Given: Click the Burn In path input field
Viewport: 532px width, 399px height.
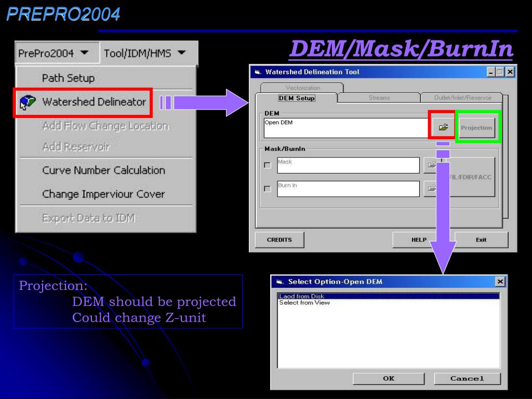Looking at the screenshot, I should coord(349,189).
